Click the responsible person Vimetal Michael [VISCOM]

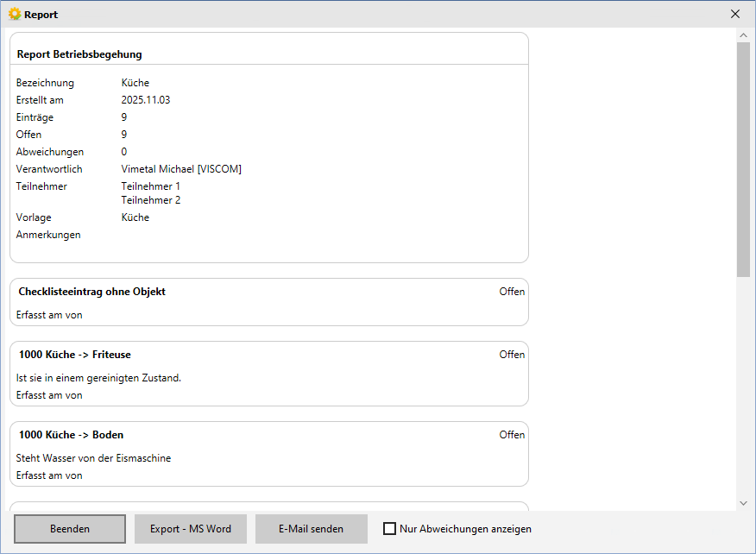tap(181, 169)
